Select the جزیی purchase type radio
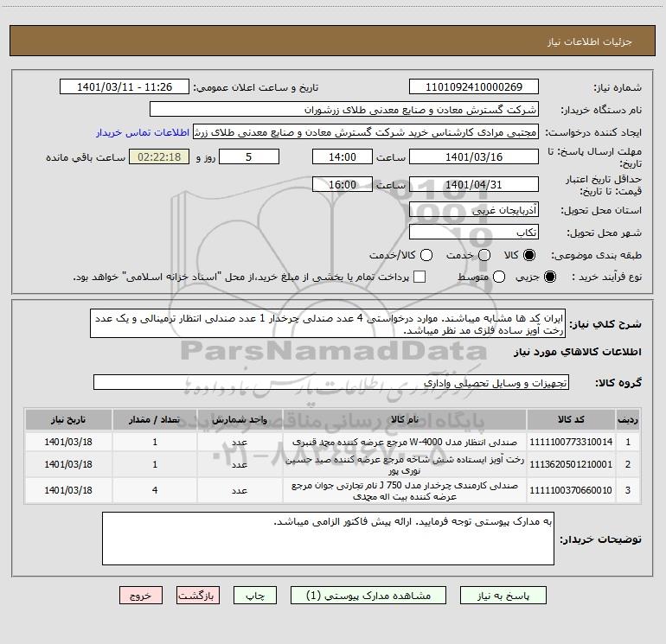The image size is (666, 644). [x=550, y=277]
